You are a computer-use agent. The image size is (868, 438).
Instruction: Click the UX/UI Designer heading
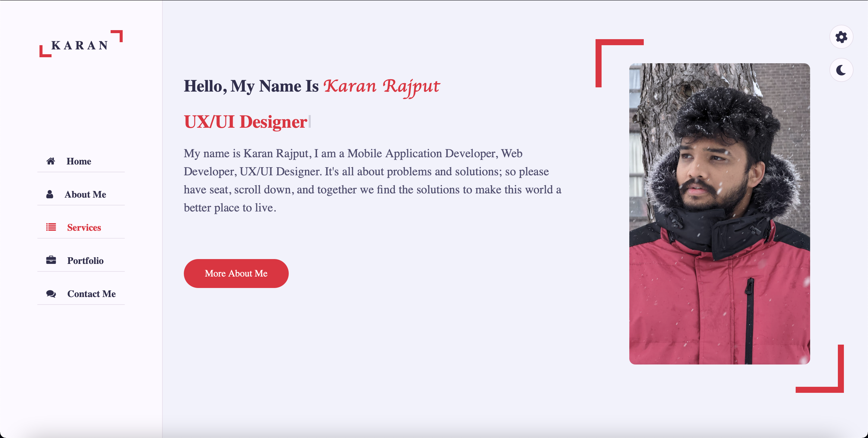[246, 122]
